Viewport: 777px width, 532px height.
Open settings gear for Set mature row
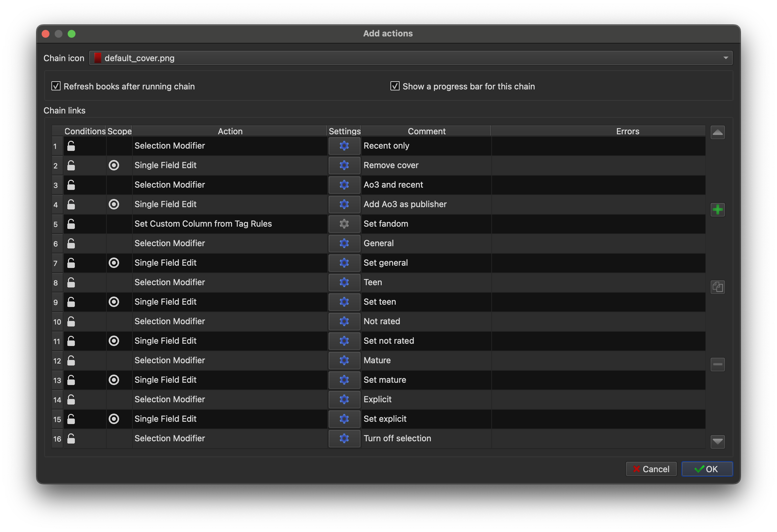(344, 380)
